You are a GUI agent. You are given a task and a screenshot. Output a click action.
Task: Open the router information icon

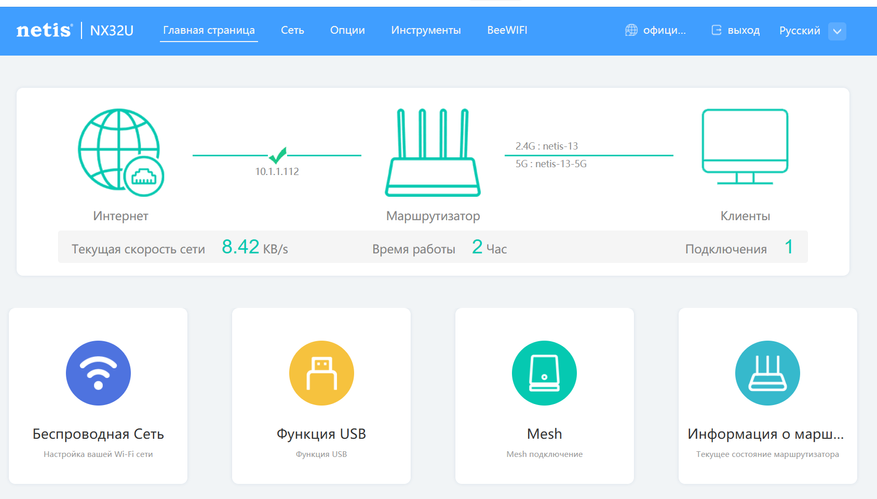[767, 373]
